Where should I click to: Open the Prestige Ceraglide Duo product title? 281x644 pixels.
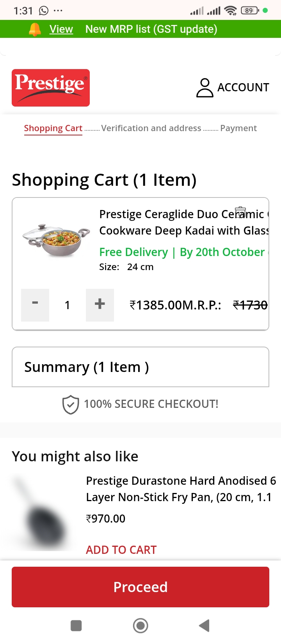183,222
